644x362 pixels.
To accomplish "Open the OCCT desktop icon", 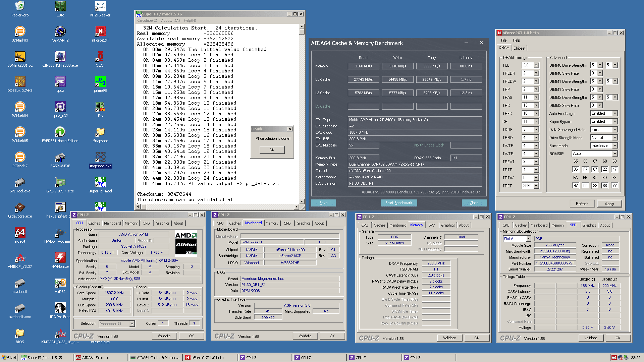I will click(x=100, y=57).
